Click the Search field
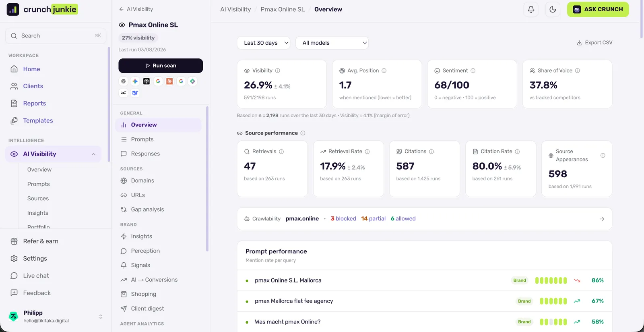The width and height of the screenshot is (644, 332). click(56, 36)
